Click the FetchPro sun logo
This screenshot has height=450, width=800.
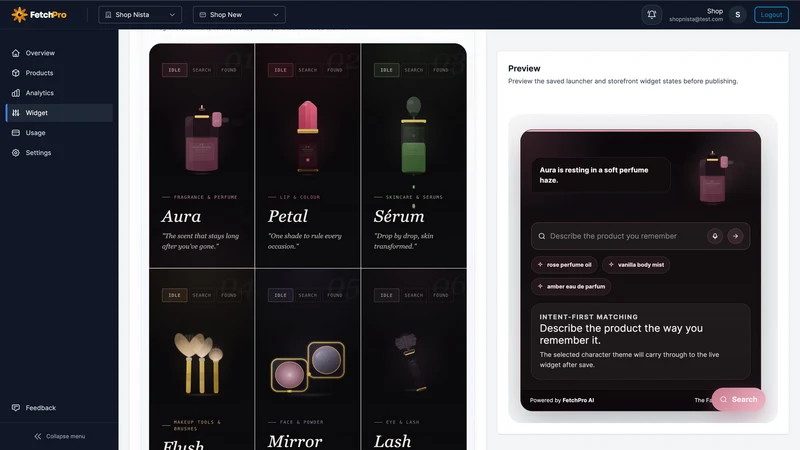[19, 15]
